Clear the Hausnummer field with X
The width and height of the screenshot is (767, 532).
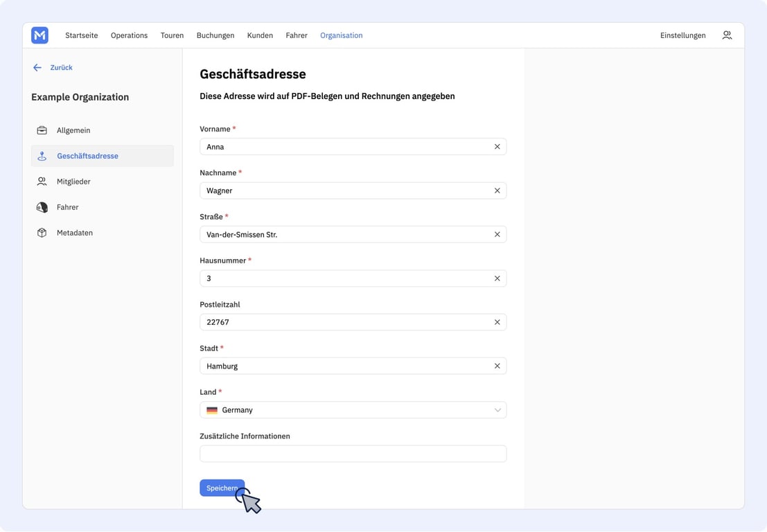(497, 278)
